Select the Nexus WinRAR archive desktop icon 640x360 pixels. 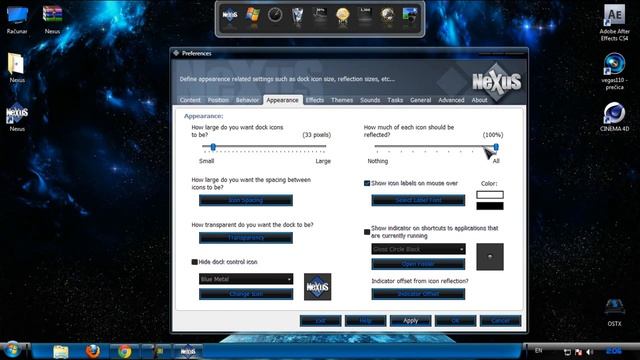(52, 20)
